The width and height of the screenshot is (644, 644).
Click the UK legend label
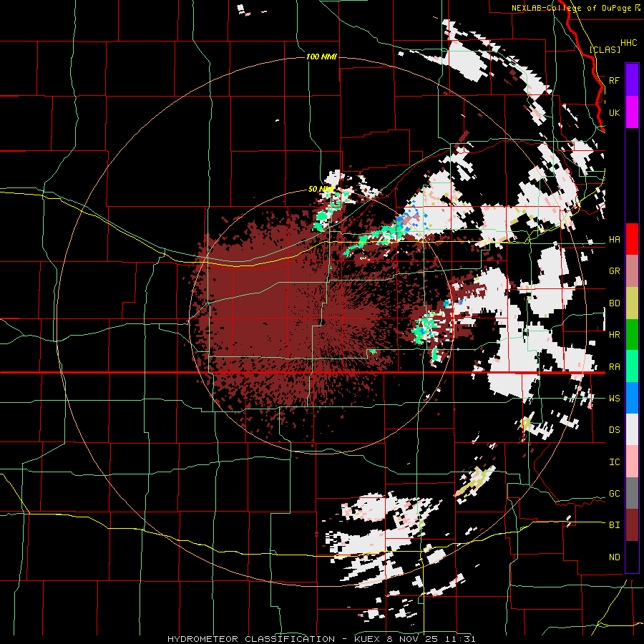[614, 112]
